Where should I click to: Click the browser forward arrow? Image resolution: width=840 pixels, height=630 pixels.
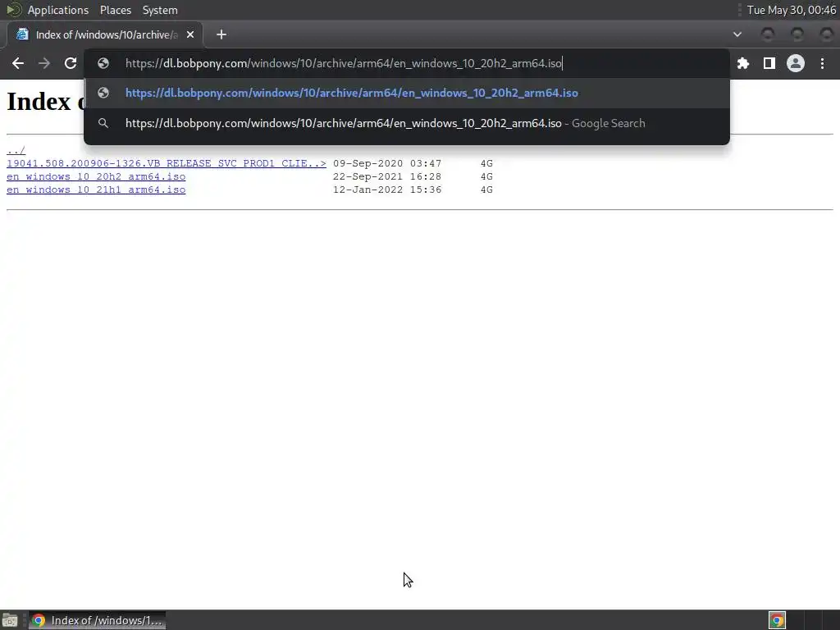(44, 63)
